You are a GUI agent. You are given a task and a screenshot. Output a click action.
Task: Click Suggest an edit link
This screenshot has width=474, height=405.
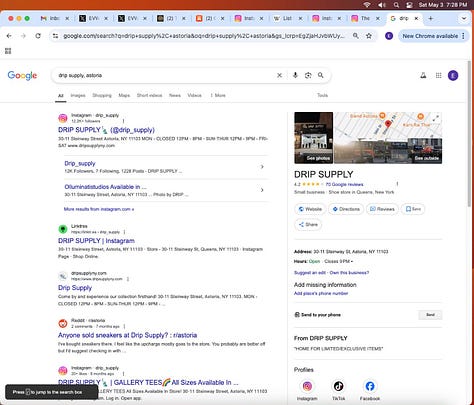click(x=310, y=273)
